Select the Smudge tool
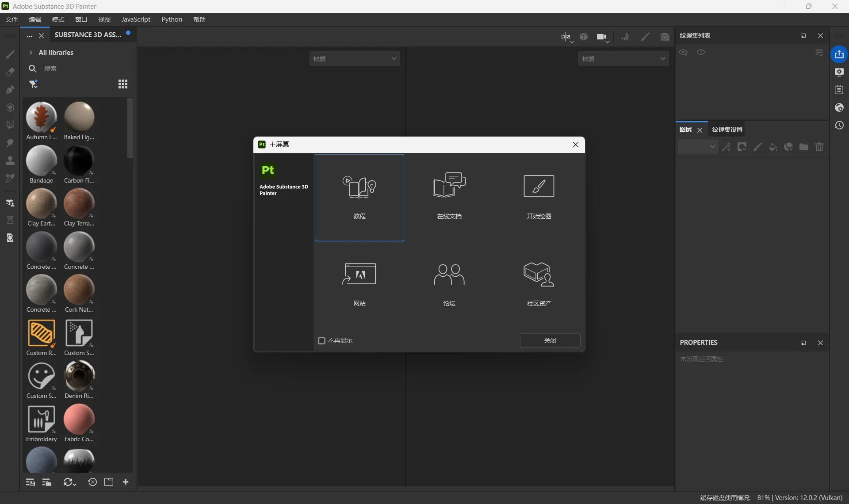 pos(10,143)
